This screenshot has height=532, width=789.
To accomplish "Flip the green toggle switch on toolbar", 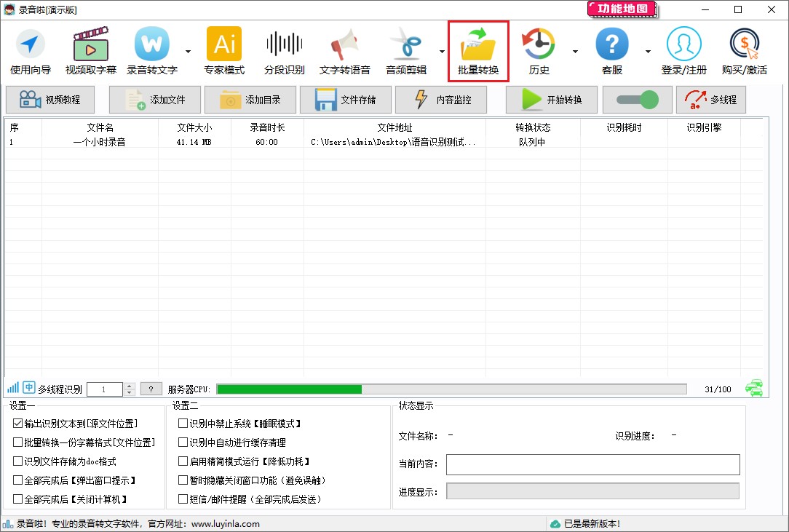I will (x=638, y=100).
